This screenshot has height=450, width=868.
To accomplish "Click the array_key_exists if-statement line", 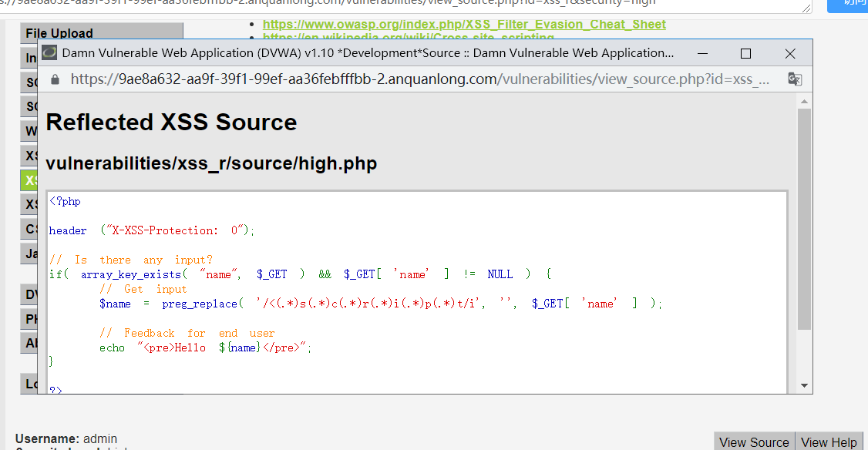I will point(299,274).
